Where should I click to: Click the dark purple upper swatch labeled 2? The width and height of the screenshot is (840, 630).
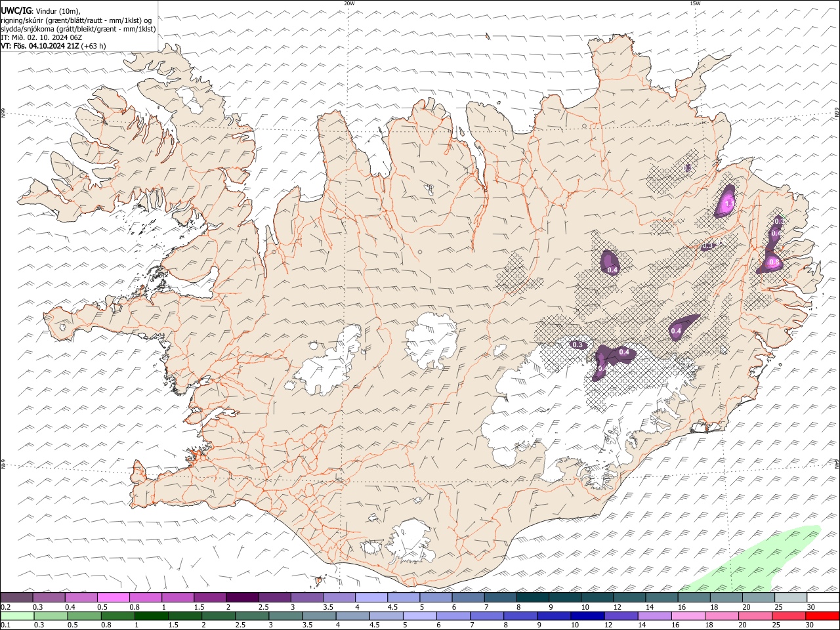(x=242, y=597)
